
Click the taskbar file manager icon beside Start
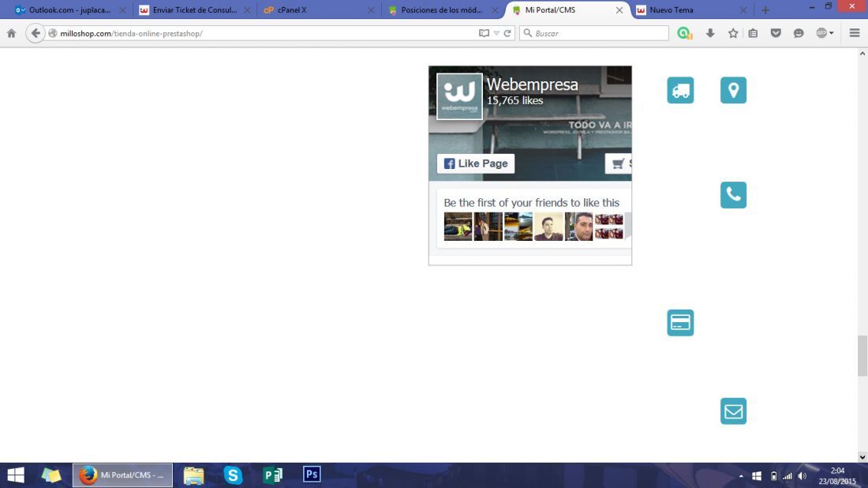click(x=51, y=475)
